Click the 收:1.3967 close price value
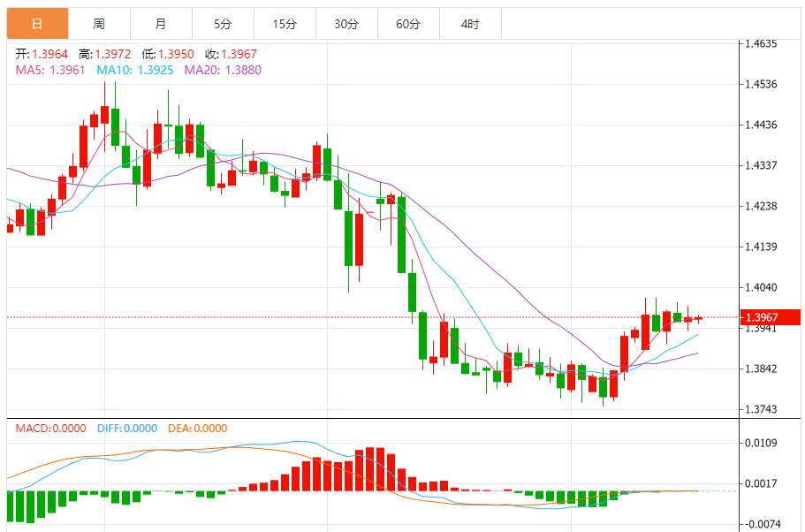The image size is (805, 532). 231,54
